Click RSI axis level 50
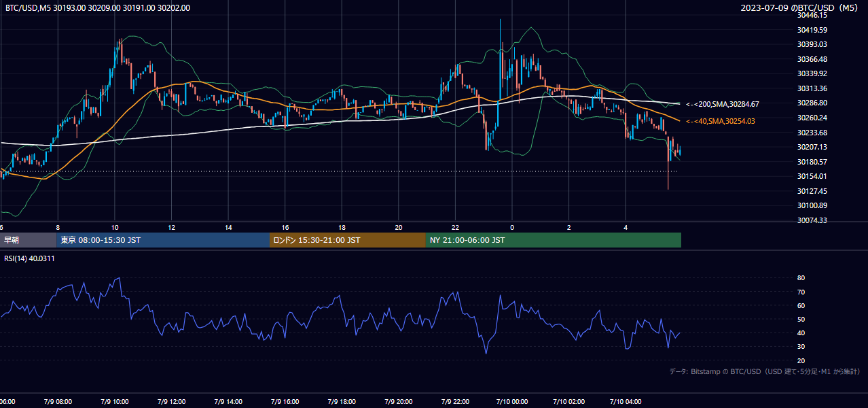The height and width of the screenshot is (408, 868). tap(801, 319)
